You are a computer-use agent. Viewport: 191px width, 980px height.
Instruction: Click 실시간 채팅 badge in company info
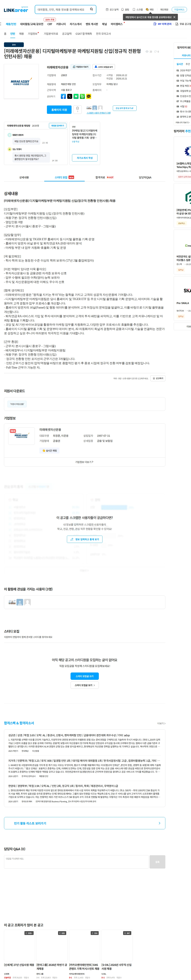point(50,450)
